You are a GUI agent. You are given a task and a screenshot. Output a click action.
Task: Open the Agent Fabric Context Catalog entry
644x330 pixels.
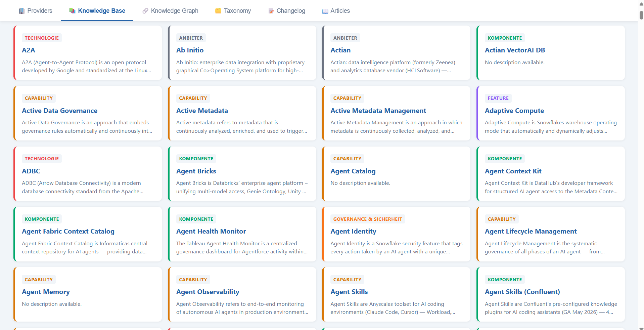tap(68, 231)
